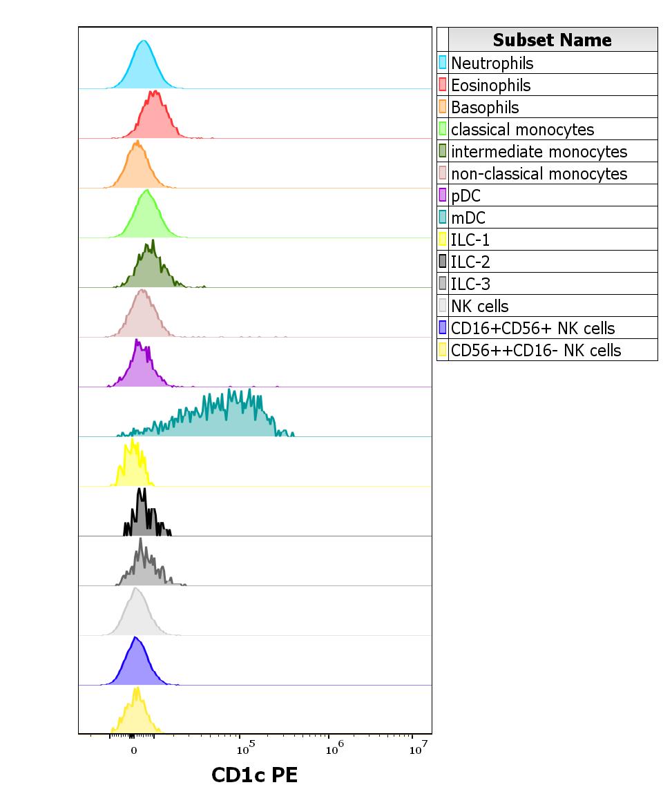Viewport: 672px width, 796px height.
Task: Select the CD16+CD56+ NK cells blue swatch
Action: (443, 328)
